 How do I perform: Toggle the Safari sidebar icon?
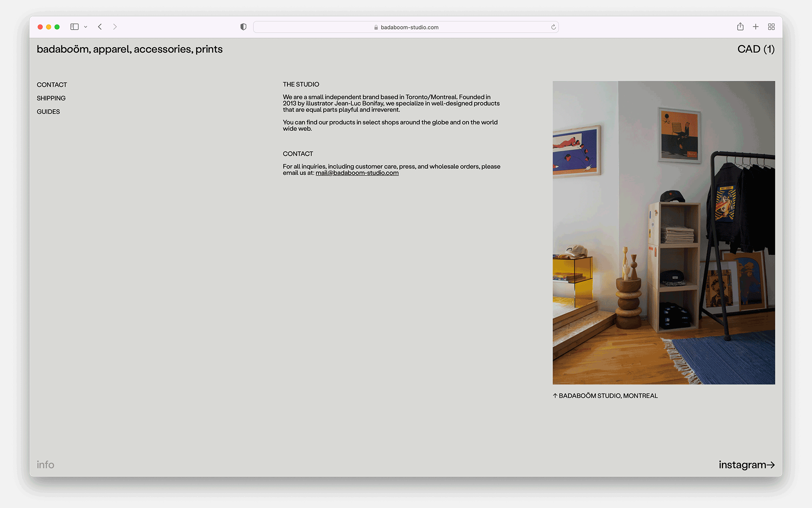tap(74, 27)
